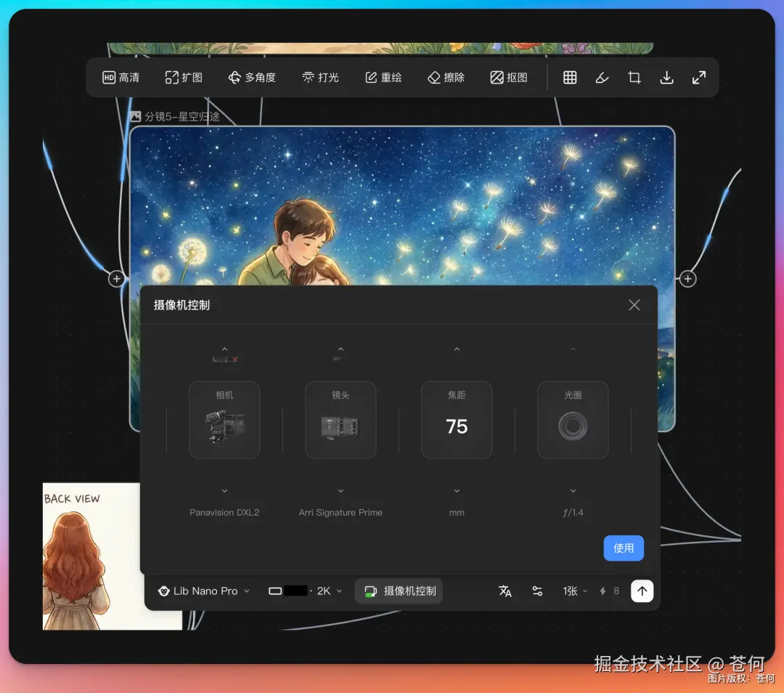Select the 多角度 multi-angle tool
Screen dimensions: 784x693
coord(252,77)
